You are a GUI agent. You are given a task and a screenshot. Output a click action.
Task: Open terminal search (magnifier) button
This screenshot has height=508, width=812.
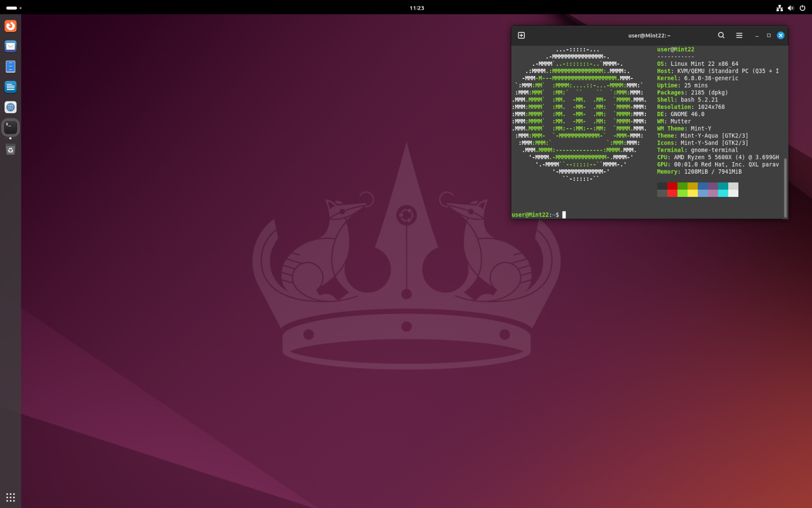point(721,35)
